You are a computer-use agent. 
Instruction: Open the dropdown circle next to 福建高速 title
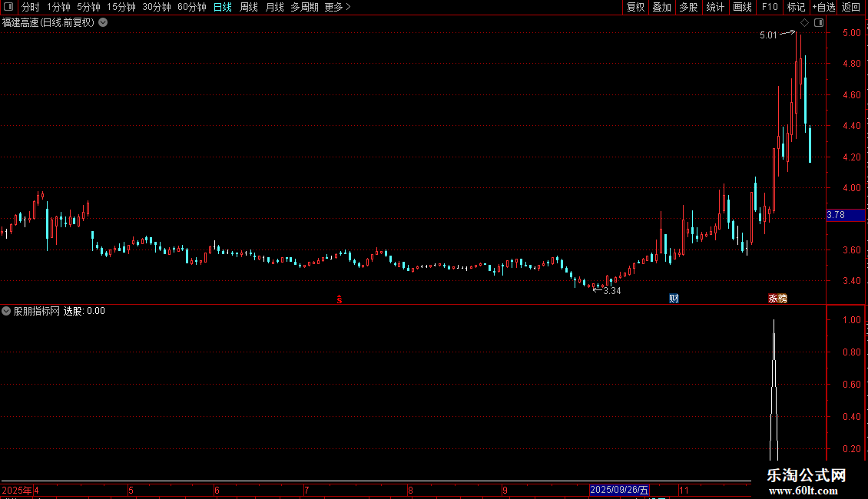tap(103, 23)
